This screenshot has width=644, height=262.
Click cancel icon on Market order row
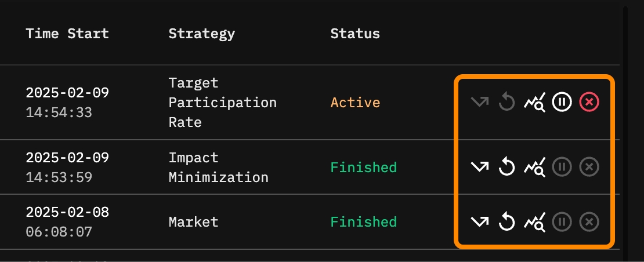coord(589,222)
